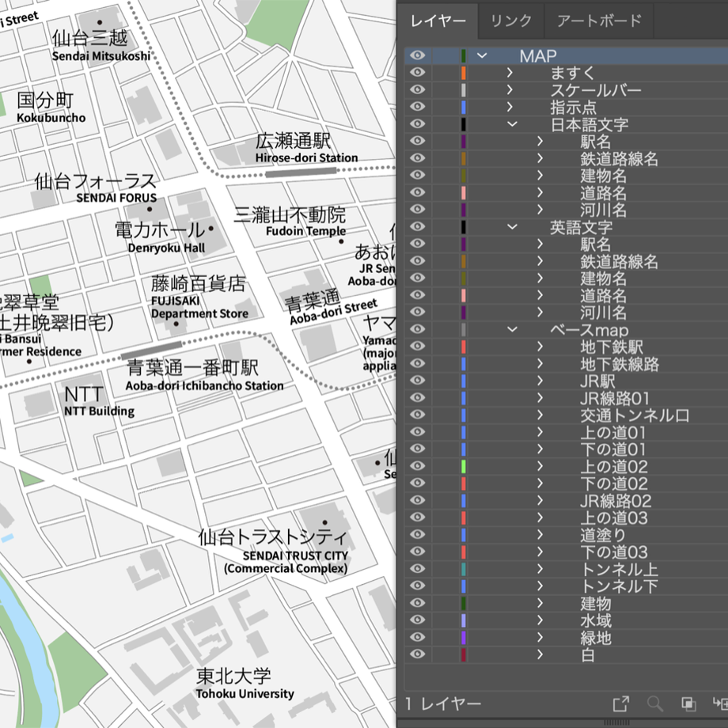Select 道路名 under 英語文字
Screen dimensions: 728x728
603,295
